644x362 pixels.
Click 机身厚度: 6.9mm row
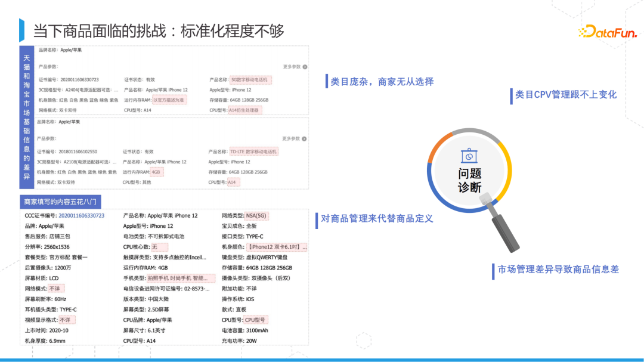tap(45, 341)
